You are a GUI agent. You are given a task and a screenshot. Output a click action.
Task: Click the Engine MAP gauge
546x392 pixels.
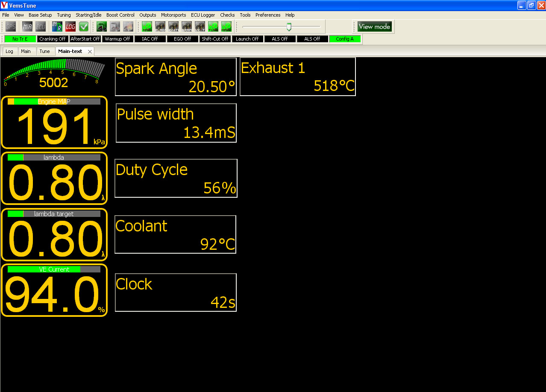click(54, 122)
